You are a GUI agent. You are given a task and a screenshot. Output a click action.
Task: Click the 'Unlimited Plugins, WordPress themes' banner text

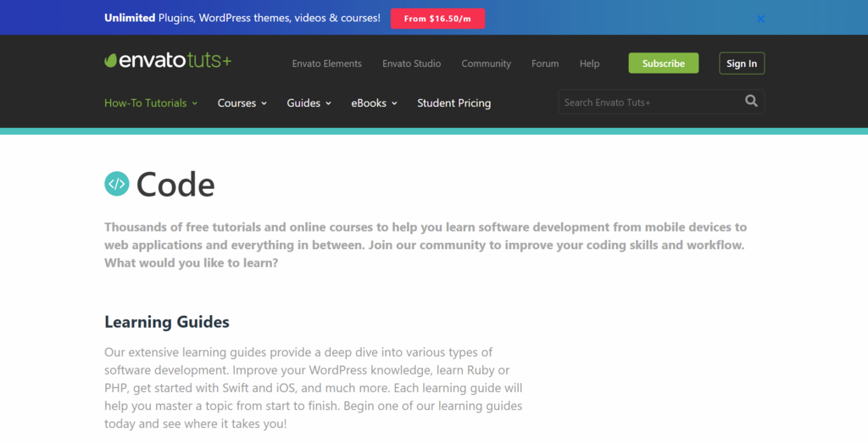click(x=242, y=19)
